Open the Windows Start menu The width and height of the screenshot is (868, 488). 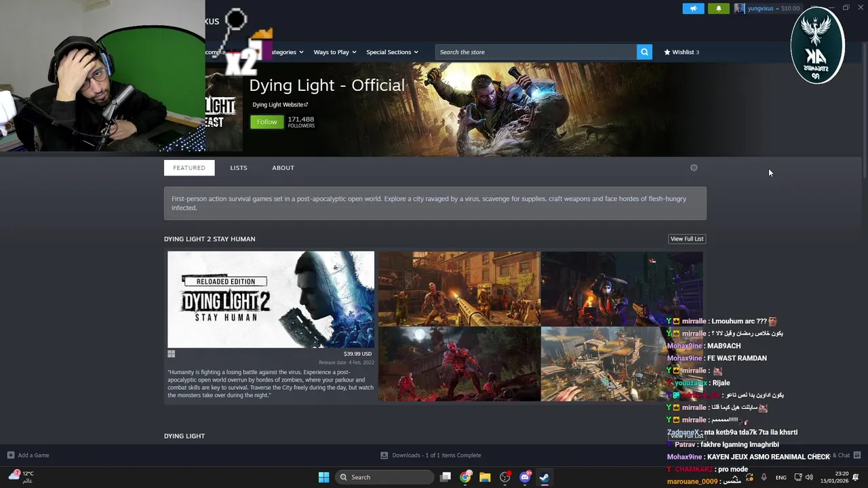[323, 477]
